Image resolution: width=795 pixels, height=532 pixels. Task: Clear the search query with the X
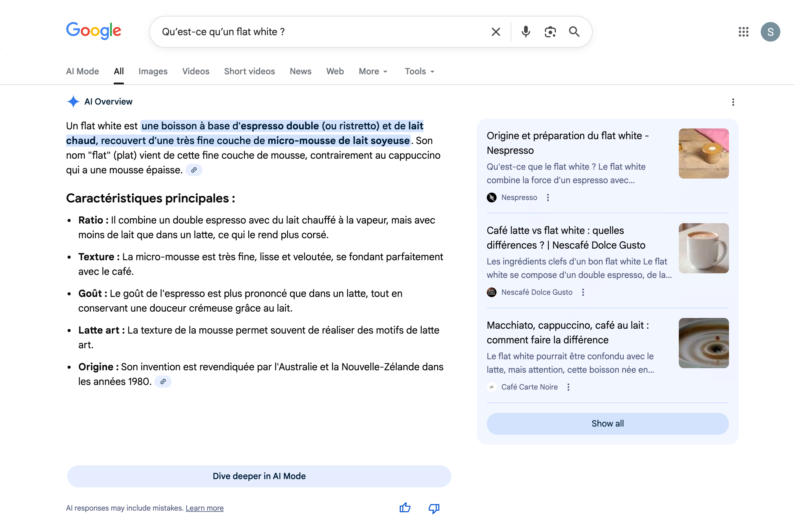(x=496, y=31)
